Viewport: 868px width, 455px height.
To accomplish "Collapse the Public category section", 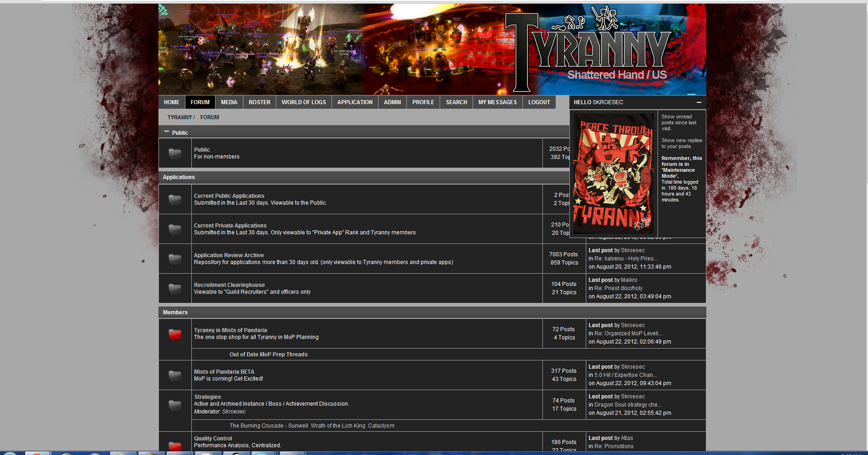I will coord(167,132).
